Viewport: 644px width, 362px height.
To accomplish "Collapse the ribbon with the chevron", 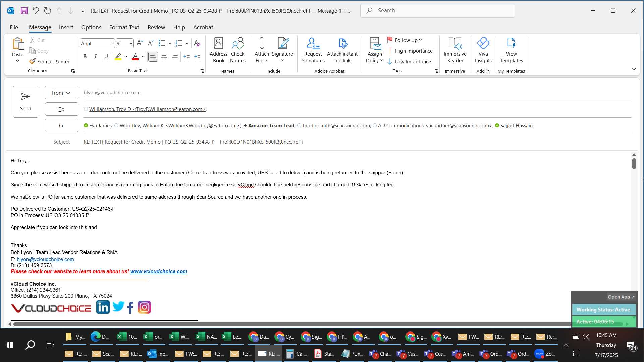I will pos(634,69).
